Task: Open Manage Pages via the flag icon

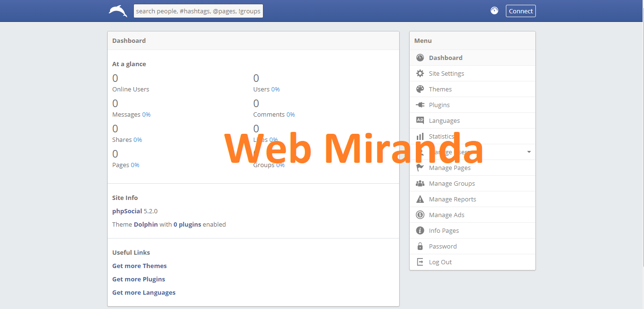Action: [420, 168]
